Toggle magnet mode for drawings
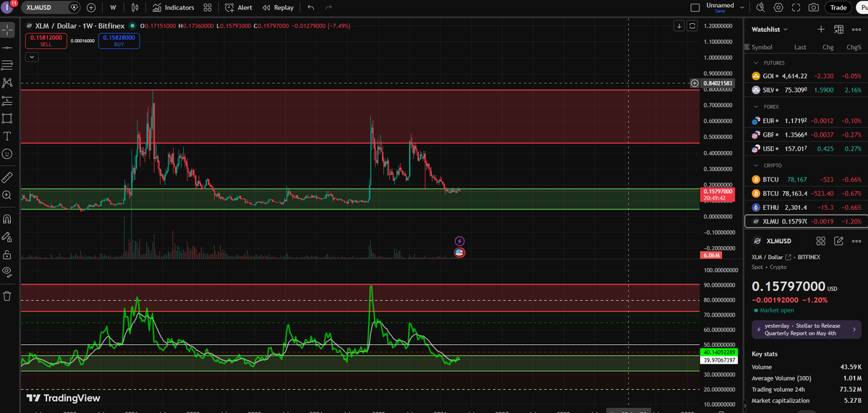 point(7,218)
